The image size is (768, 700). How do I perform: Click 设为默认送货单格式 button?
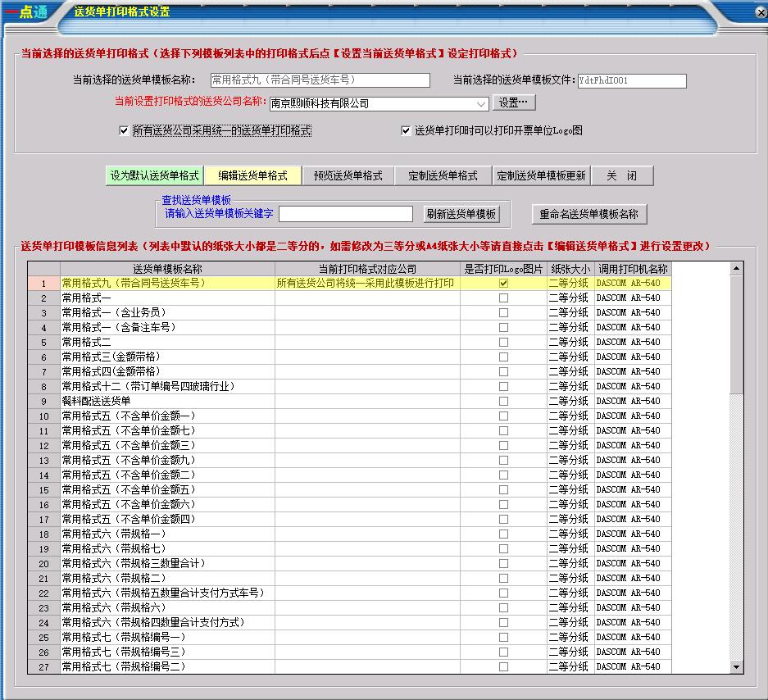tap(154, 175)
